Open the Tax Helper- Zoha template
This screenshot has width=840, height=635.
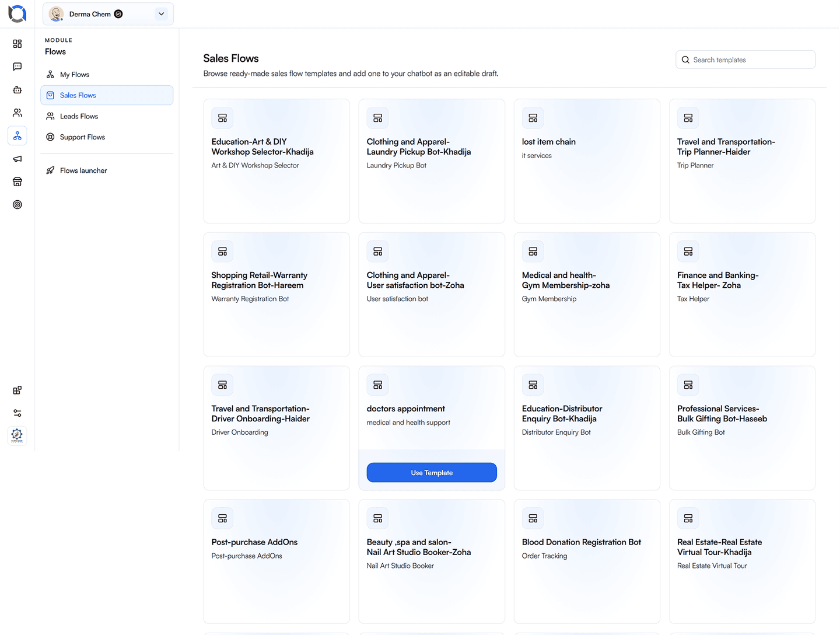pyautogui.click(x=742, y=295)
